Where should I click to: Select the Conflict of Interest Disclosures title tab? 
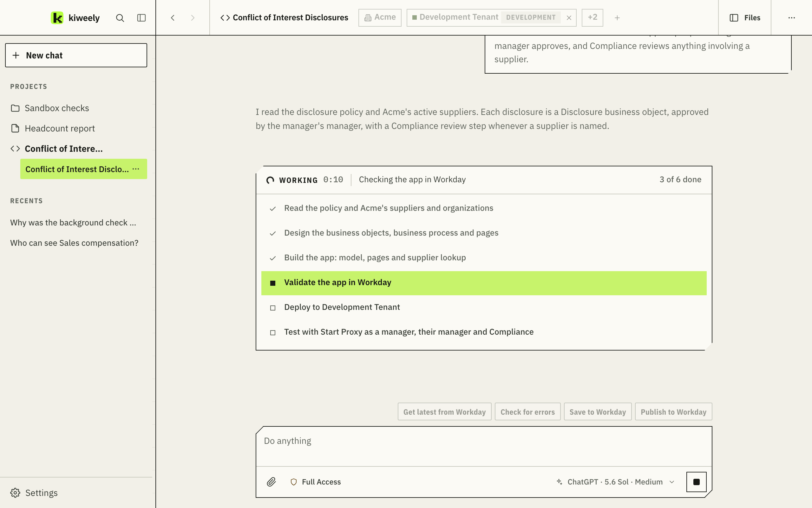(284, 17)
